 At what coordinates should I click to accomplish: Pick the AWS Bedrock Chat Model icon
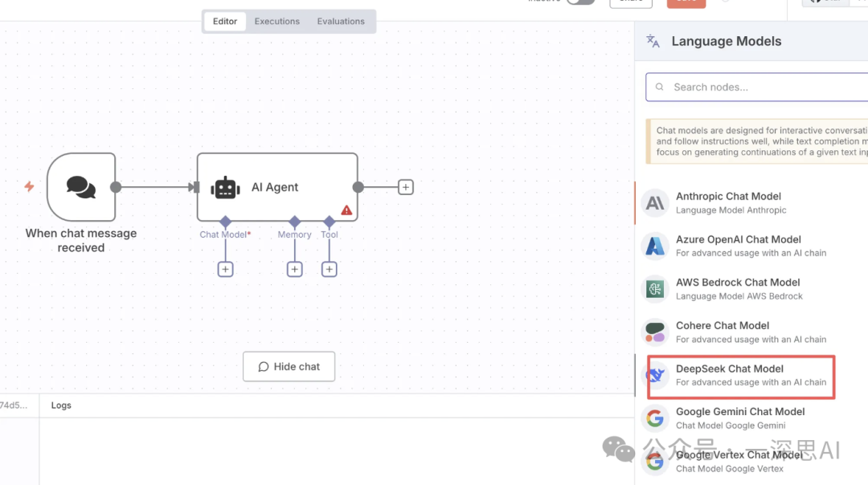pyautogui.click(x=656, y=289)
